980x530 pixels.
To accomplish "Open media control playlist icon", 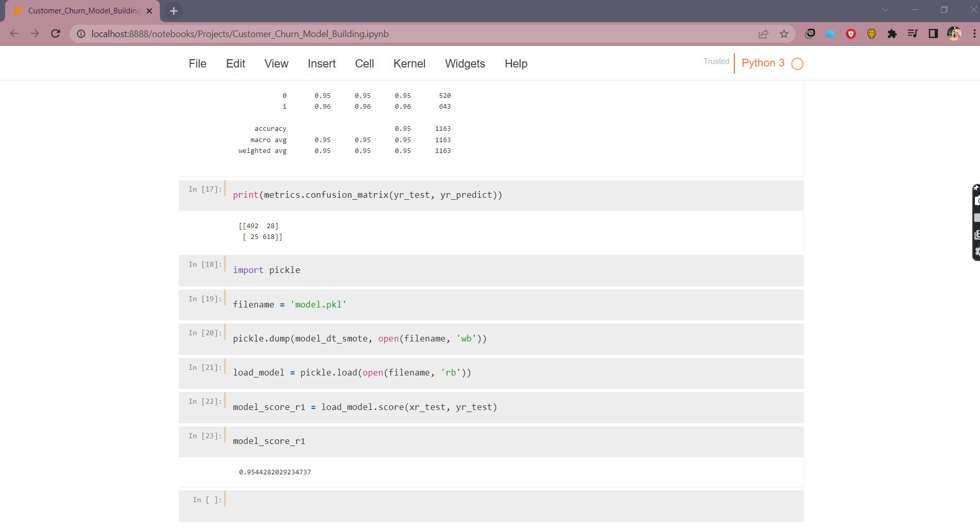I will pos(913,34).
